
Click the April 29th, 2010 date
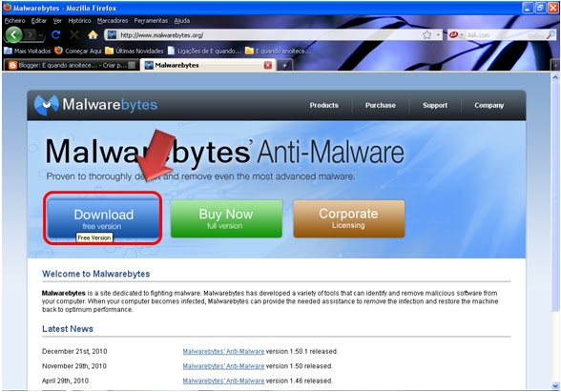[65, 381]
